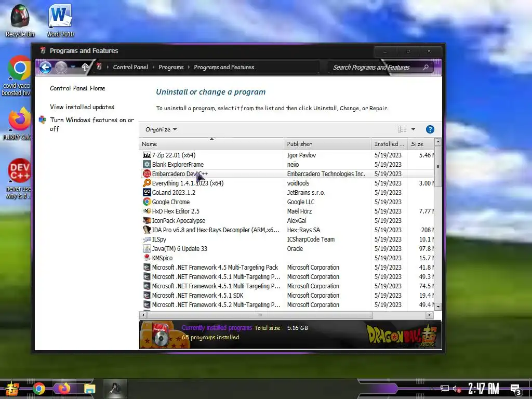Select Google Chrome in program list
Image resolution: width=532 pixels, height=399 pixels.
(287, 202)
